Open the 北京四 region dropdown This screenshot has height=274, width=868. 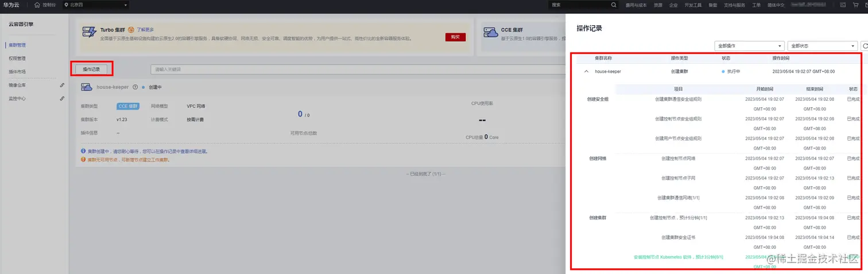(96, 5)
